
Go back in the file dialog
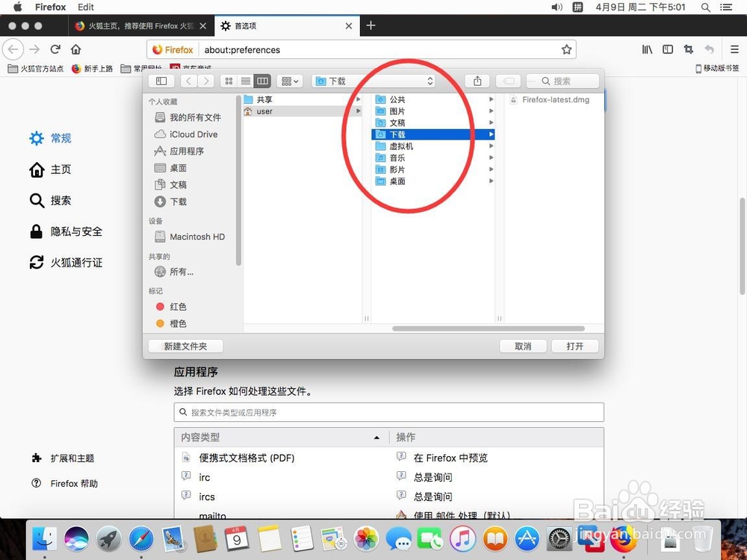(189, 81)
